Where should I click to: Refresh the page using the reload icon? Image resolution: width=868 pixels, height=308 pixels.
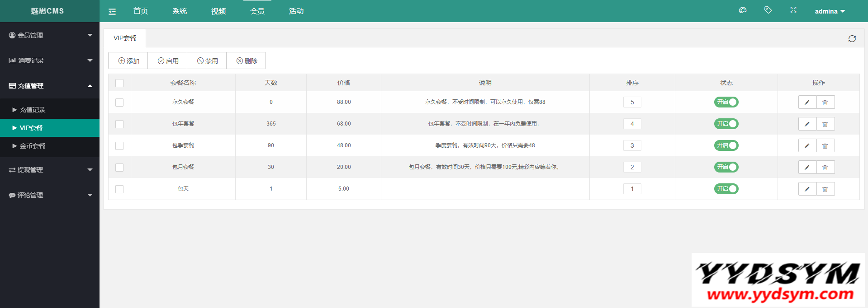[852, 39]
